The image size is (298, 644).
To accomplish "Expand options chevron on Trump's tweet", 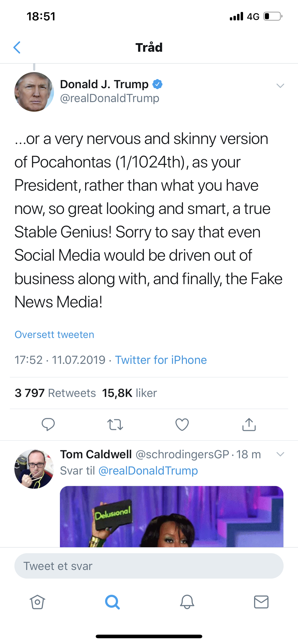I will (280, 86).
